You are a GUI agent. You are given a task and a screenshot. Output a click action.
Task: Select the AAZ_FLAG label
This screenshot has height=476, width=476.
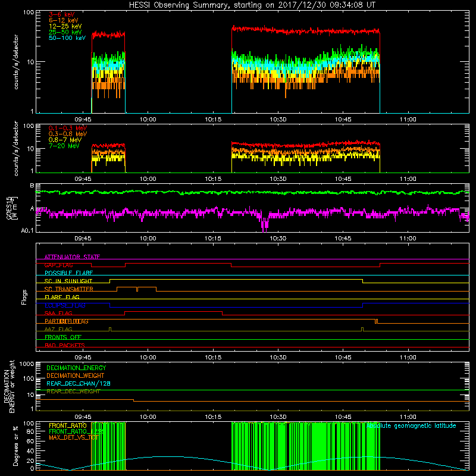point(58,329)
